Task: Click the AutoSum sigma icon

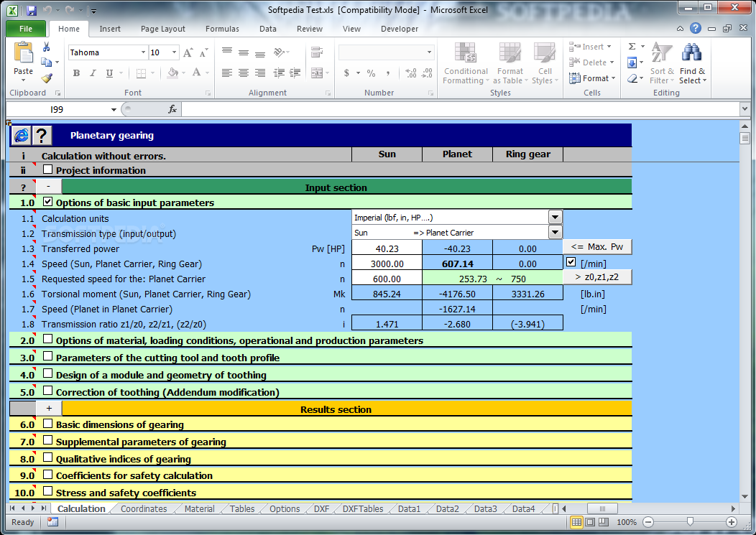Action: pos(632,46)
